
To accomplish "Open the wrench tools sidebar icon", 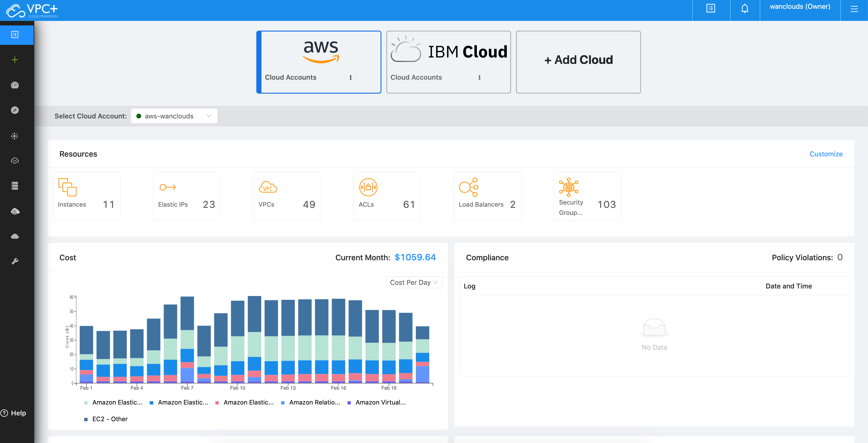I will pyautogui.click(x=15, y=261).
